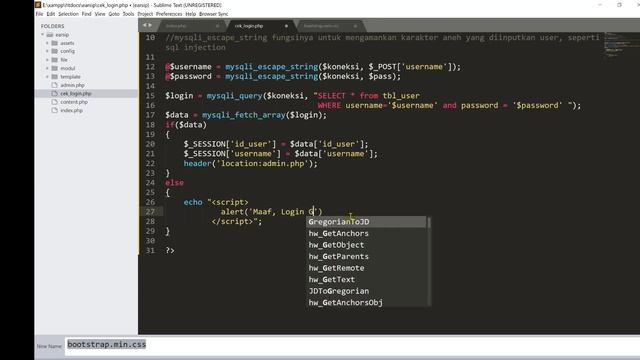This screenshot has width=640, height=360.
Task: Click the autocomplete popup scrollbar
Action: [429, 261]
